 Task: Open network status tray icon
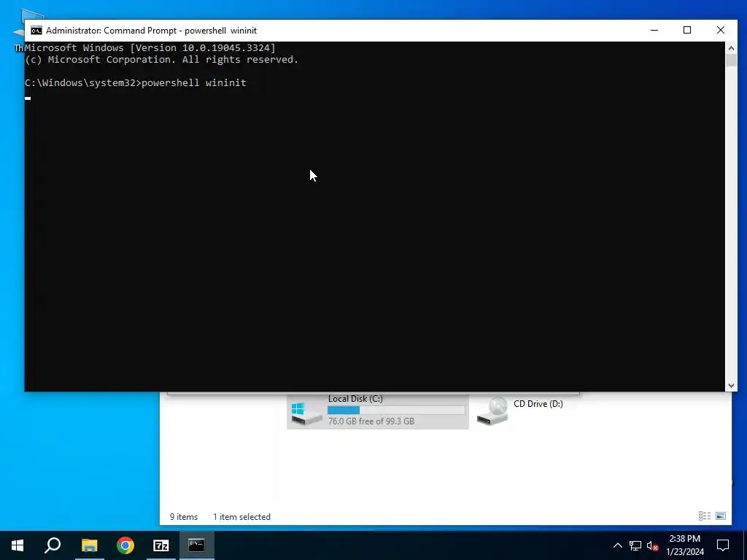click(x=635, y=545)
